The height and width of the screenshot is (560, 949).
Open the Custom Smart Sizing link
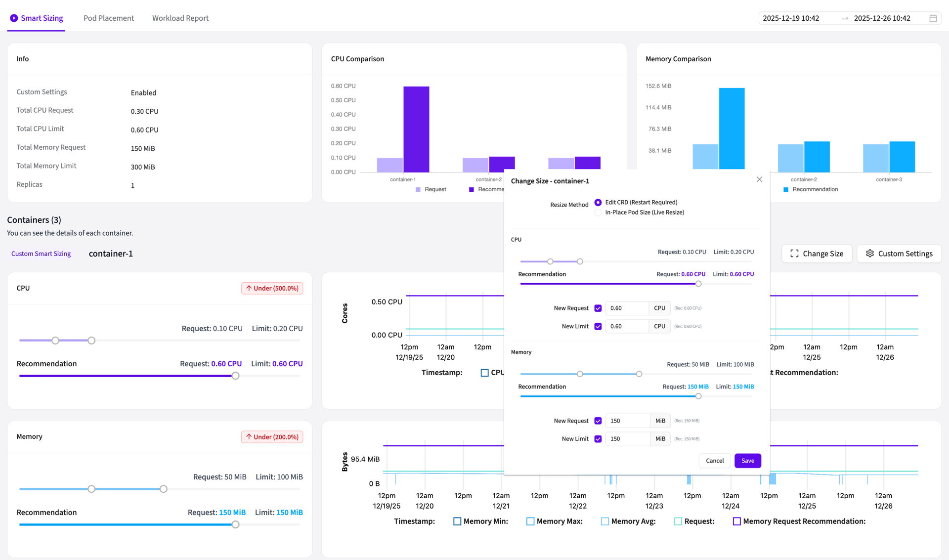(41, 254)
